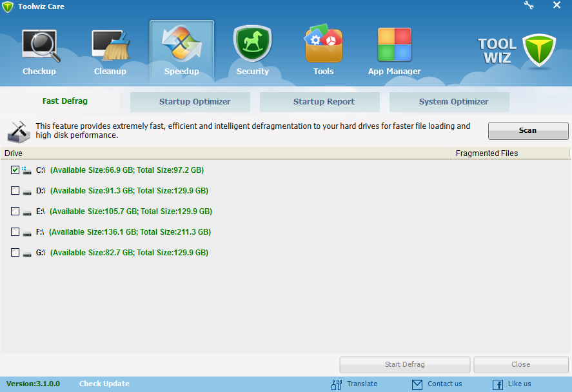Screen dimensions: 572x392
Task: Check the D:\ drive checkbox
Action: coord(15,191)
